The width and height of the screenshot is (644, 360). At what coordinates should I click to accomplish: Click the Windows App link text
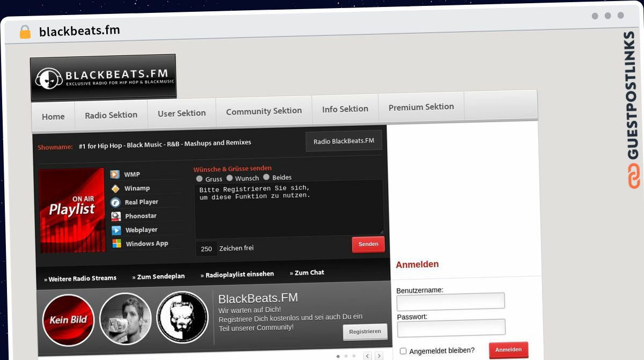[147, 243]
